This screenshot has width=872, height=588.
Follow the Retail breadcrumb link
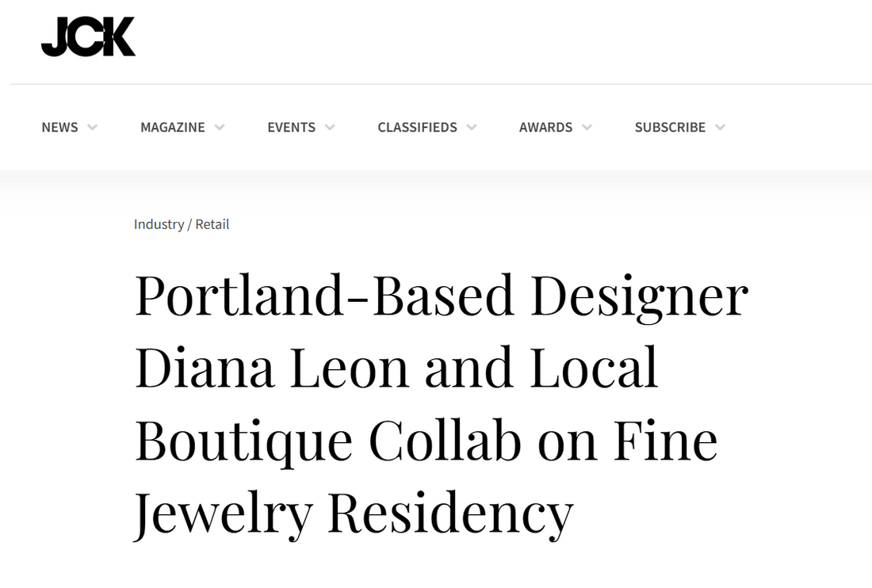(x=212, y=224)
